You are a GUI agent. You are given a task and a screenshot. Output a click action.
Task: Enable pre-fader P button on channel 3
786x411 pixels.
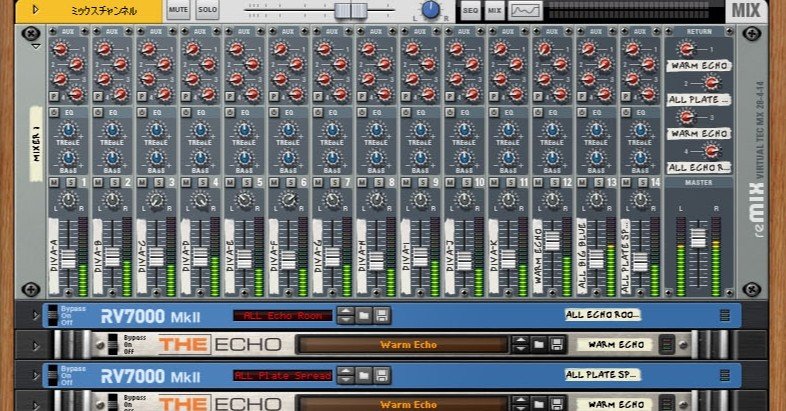142,96
